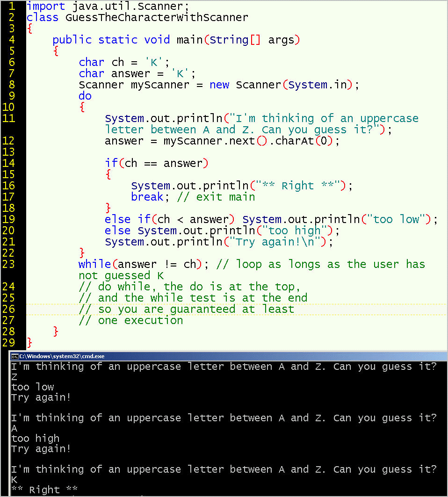Image resolution: width=448 pixels, height=497 pixels.
Task: Click the 'public' keyword on line 4
Action: (x=72, y=40)
